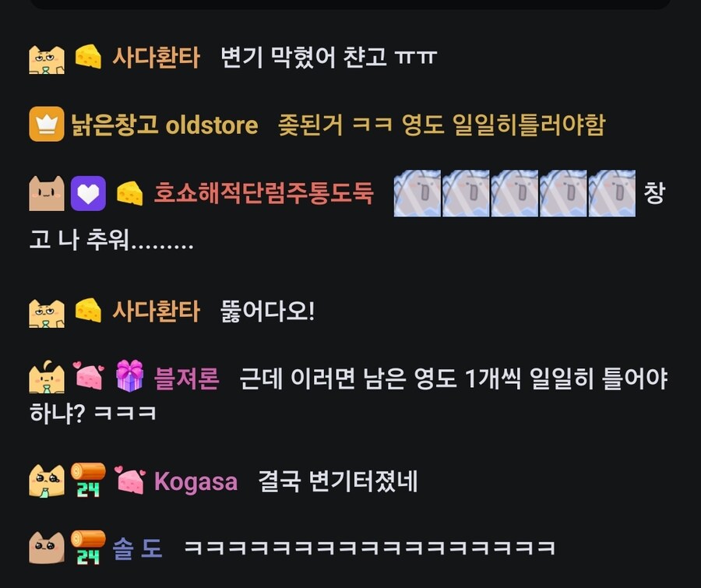
Task: Click the cheese badge beside first 사다환타 message
Action: [88, 56]
